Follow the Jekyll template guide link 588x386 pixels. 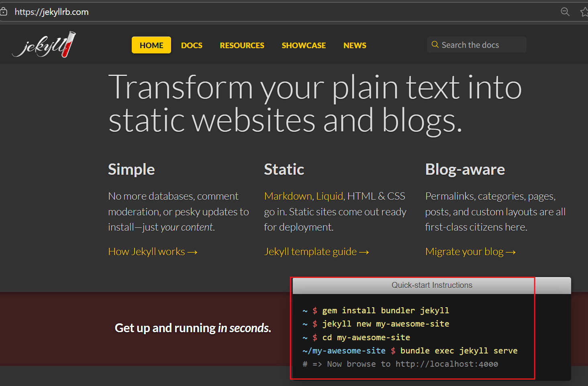coord(316,251)
